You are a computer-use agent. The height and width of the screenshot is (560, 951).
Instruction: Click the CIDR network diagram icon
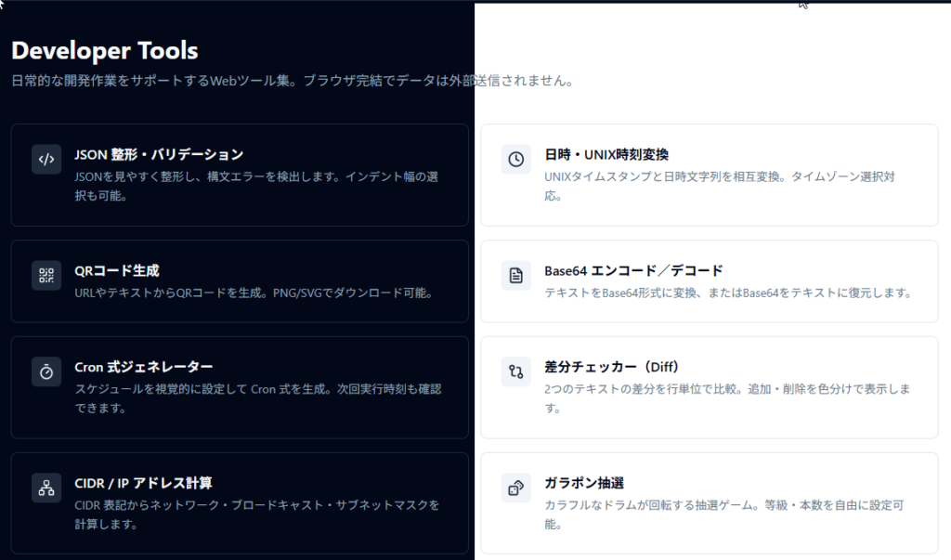coord(46,488)
